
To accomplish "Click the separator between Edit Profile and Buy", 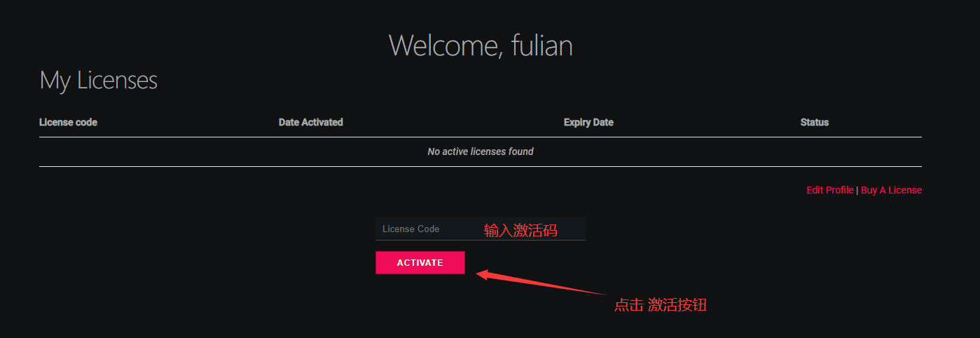I will coord(857,190).
